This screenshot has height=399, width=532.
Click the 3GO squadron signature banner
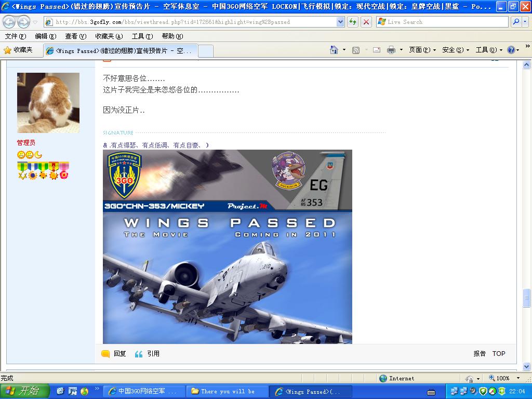(x=228, y=181)
